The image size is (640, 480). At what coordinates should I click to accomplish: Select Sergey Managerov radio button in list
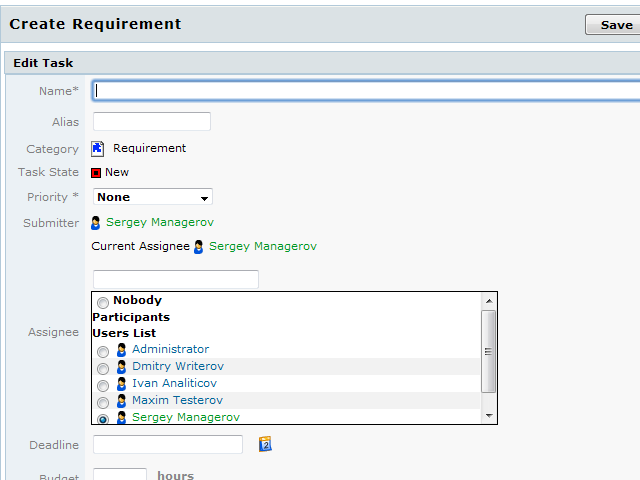tap(103, 419)
